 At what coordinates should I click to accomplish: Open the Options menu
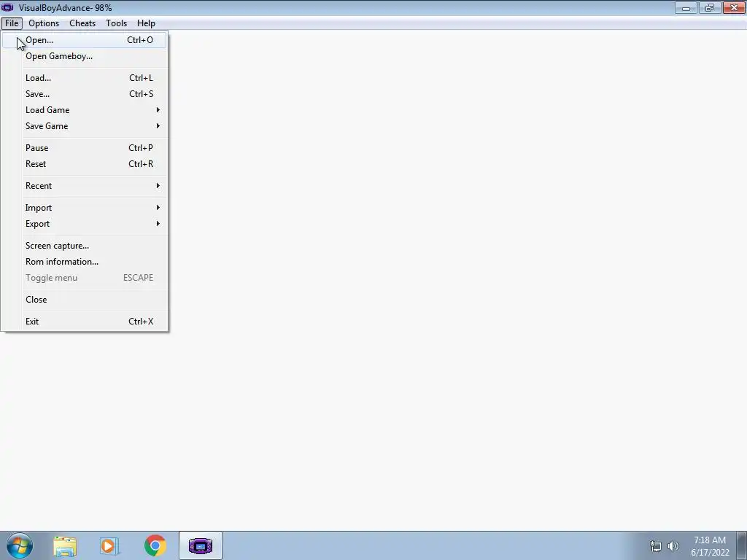click(x=44, y=23)
